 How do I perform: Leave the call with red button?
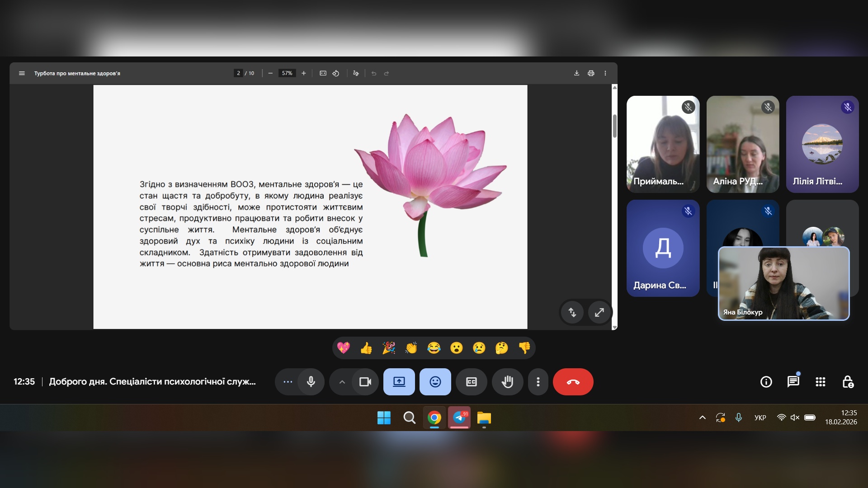pyautogui.click(x=573, y=382)
